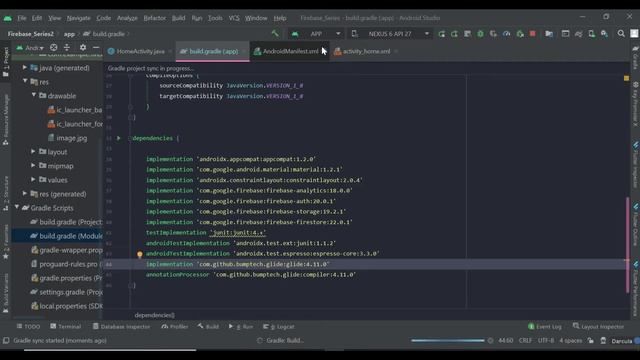
Task: Click the user avatar icon top right
Action: pos(634,34)
